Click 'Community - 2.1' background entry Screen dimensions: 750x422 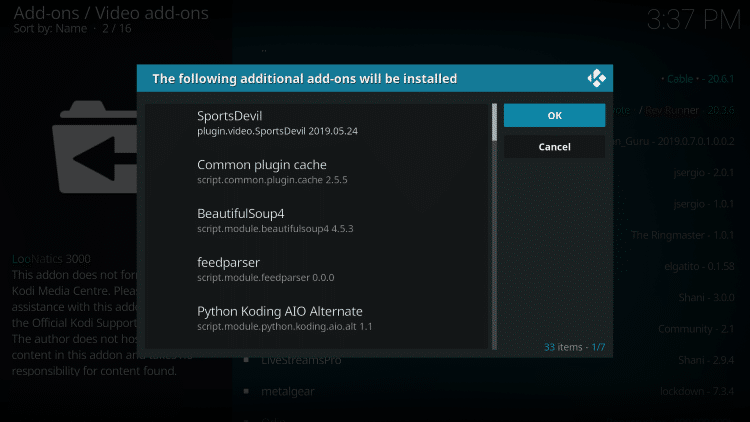[696, 329]
